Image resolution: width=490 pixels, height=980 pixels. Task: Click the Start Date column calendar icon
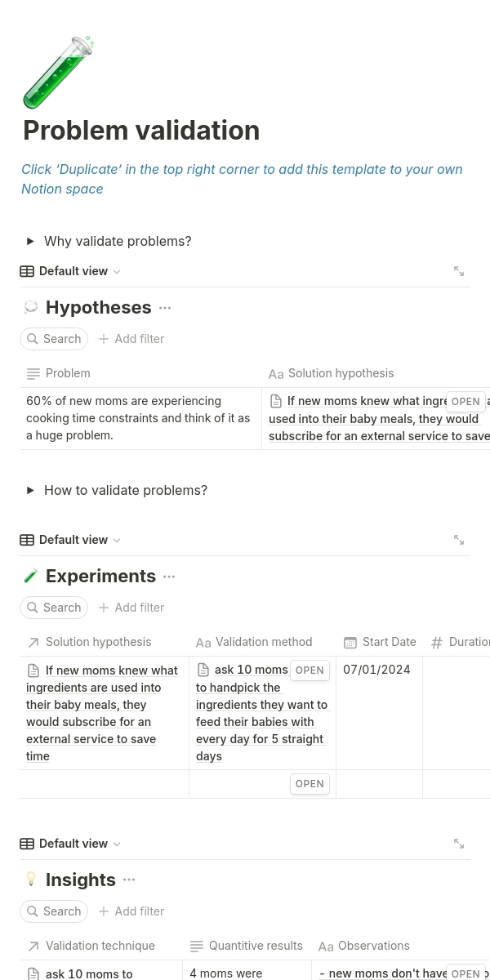click(350, 643)
